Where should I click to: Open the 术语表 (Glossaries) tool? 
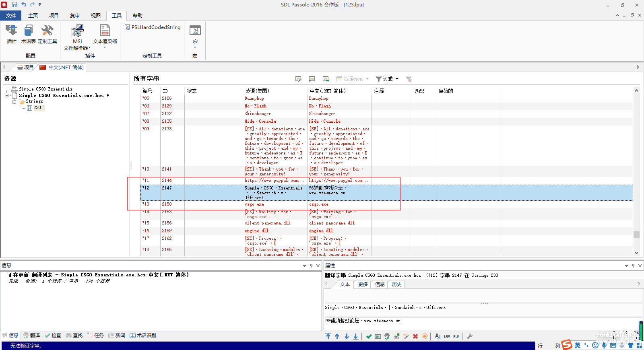pos(28,34)
